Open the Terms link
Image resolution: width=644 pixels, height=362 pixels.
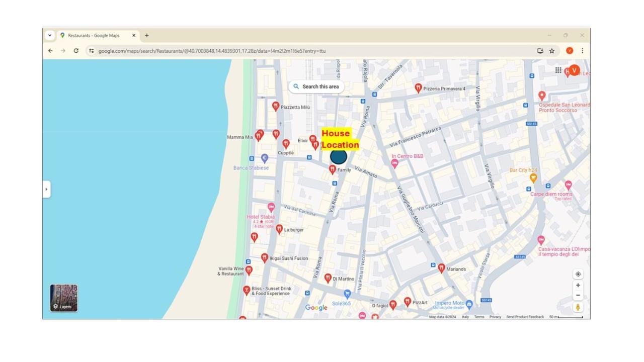479,317
